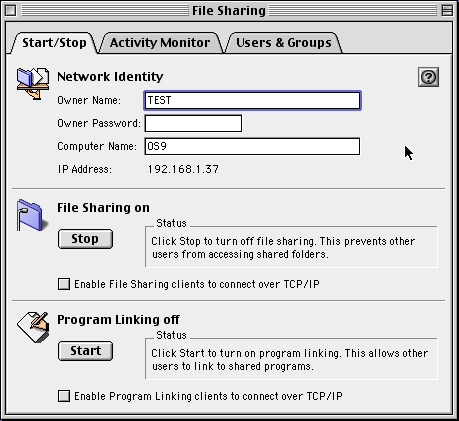
Task: Click the Network Identity icon
Action: [x=33, y=83]
